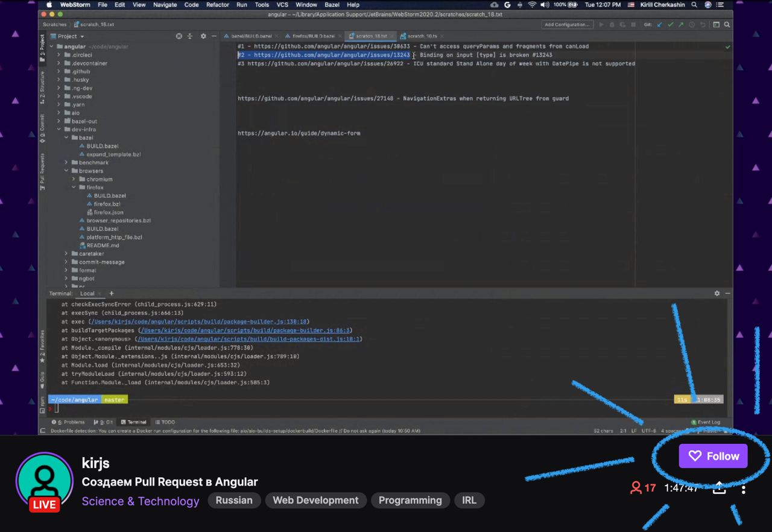Toggle the Commit tool window sidebar button

pos(42,127)
